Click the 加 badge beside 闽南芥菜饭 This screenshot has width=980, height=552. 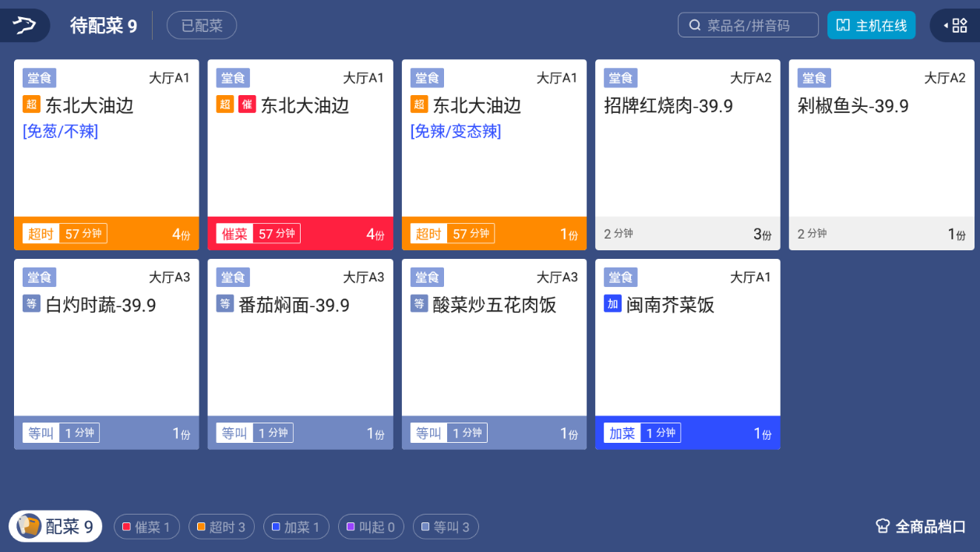point(612,304)
